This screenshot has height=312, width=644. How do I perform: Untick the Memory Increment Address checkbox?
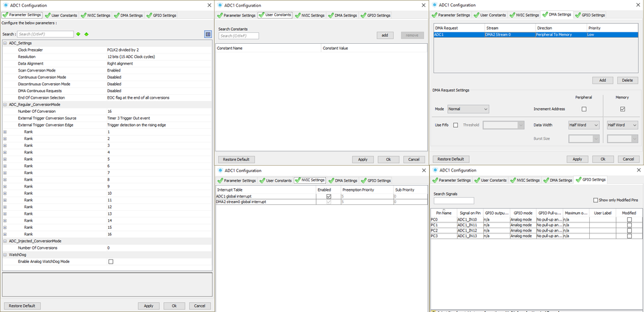point(622,109)
